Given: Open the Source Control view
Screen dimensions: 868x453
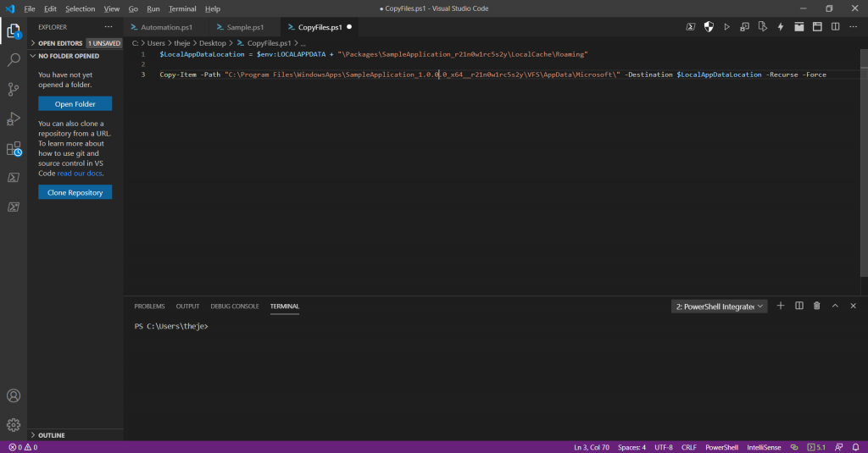Looking at the screenshot, I should (x=14, y=89).
